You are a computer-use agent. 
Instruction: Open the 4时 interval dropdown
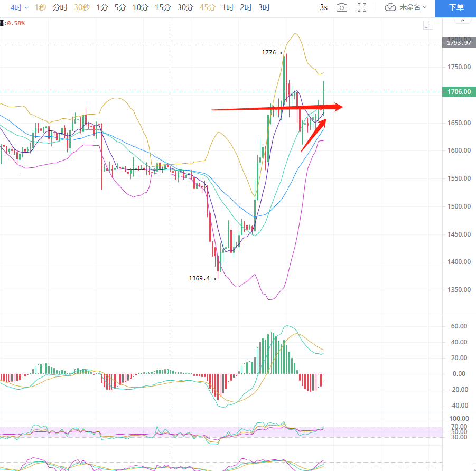point(20,7)
